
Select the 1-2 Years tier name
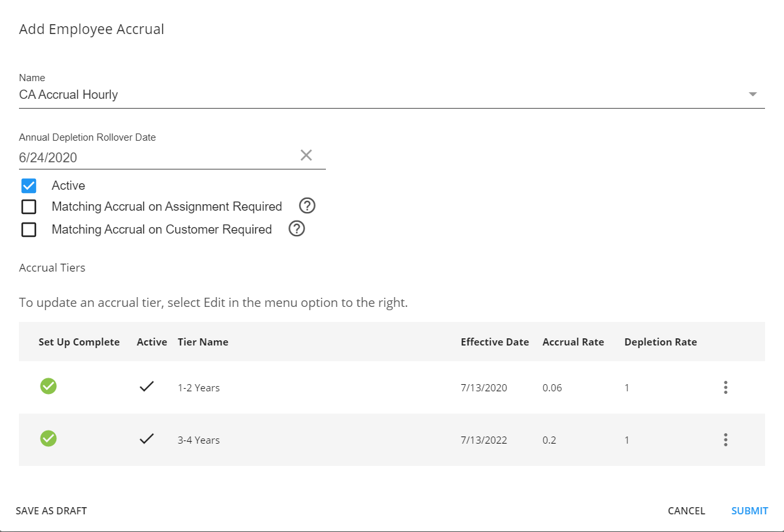(199, 388)
